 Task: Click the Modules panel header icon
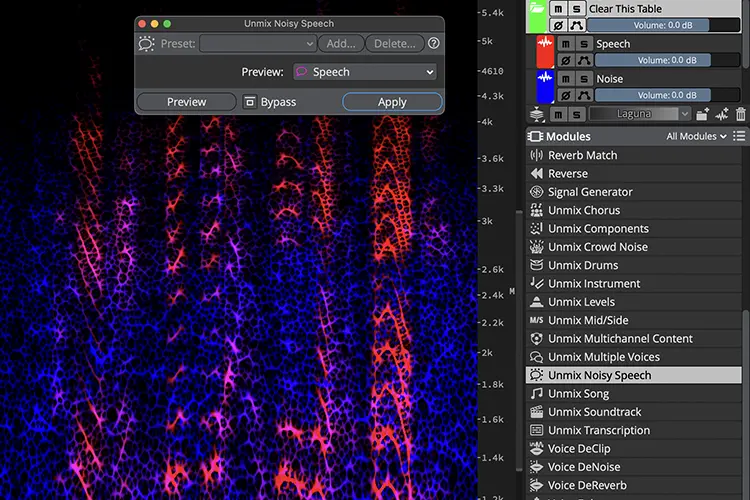pyautogui.click(x=535, y=137)
